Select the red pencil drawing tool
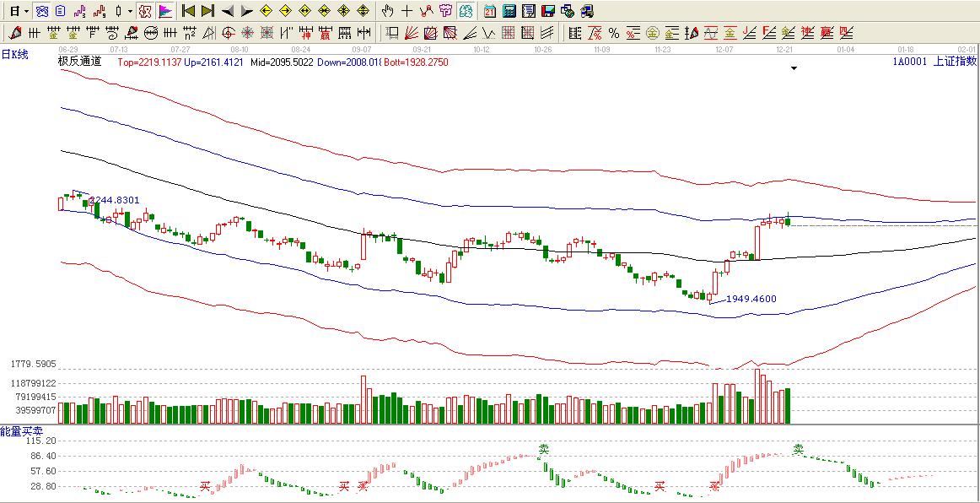Viewport: 980px width, 503px height. 14,33
